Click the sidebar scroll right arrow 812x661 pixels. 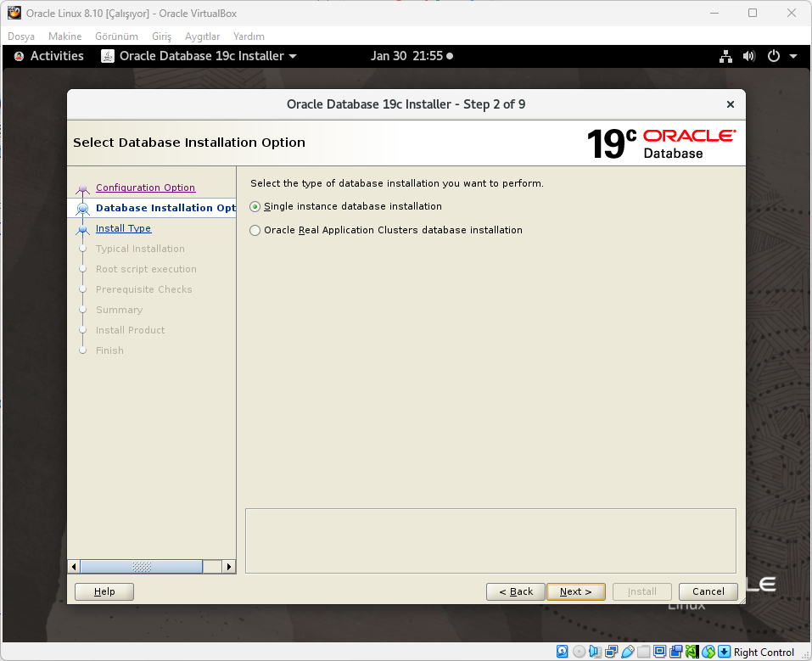(229, 567)
